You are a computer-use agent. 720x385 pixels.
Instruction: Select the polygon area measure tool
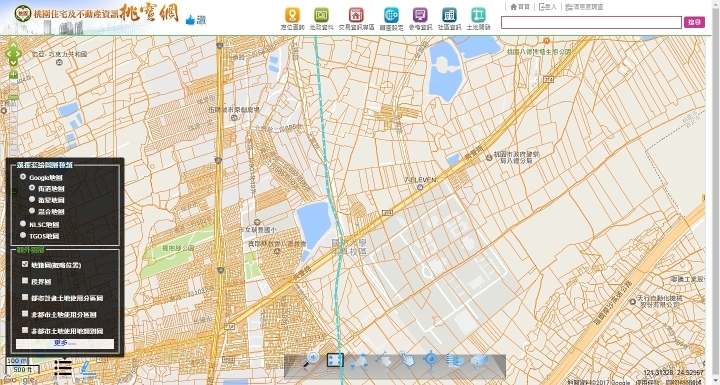[359, 361]
